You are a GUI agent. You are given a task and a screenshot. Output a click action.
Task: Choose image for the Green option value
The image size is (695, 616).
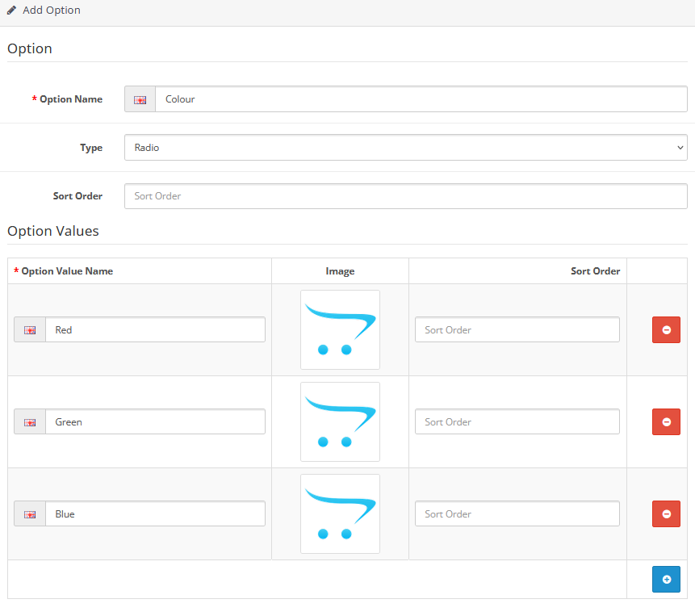[x=340, y=421]
